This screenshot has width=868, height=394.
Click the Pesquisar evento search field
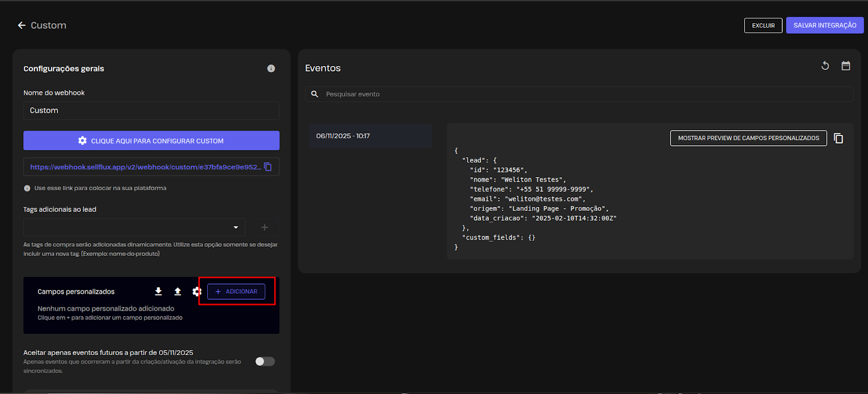tap(586, 94)
